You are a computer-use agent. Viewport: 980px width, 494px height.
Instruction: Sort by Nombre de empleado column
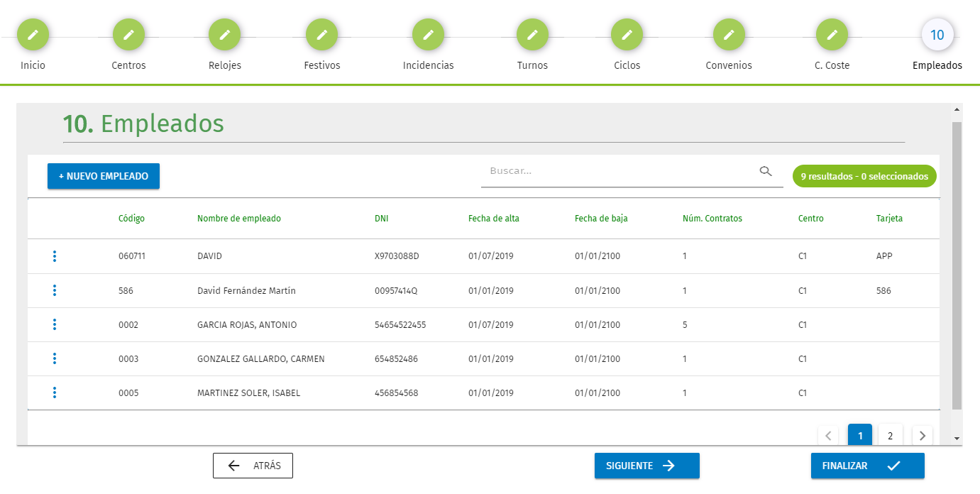tap(239, 219)
